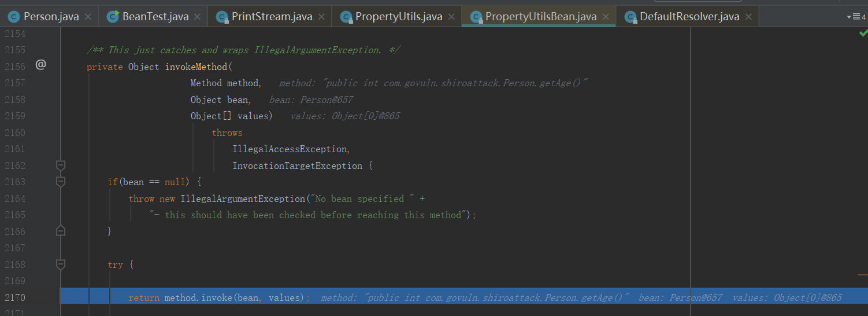Open the BeanTest.java editor tab
The height and width of the screenshot is (316, 868).
155,17
